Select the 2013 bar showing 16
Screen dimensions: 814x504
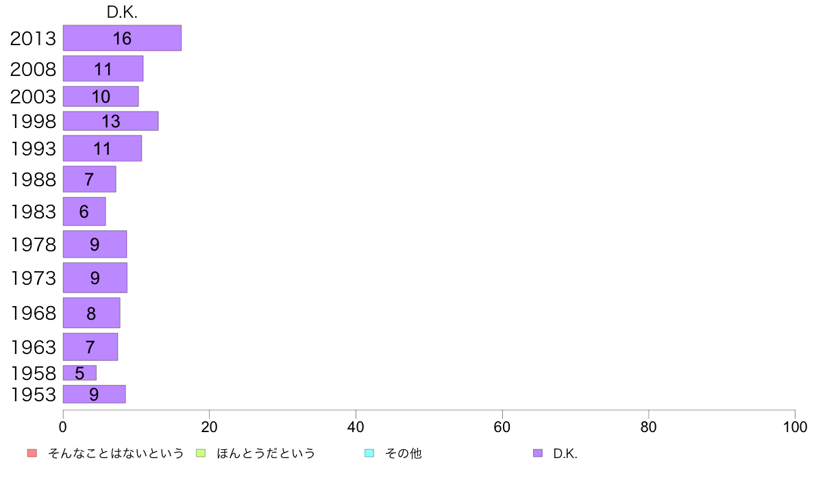click(x=123, y=38)
